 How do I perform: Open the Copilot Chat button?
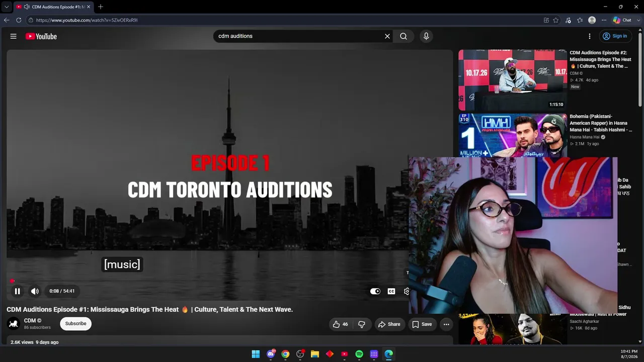point(622,20)
